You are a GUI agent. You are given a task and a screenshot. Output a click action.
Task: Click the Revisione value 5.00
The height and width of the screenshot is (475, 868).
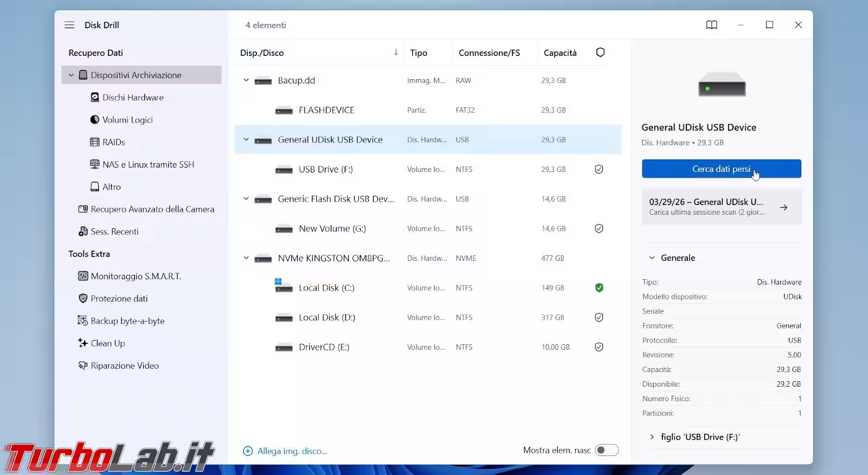(794, 355)
